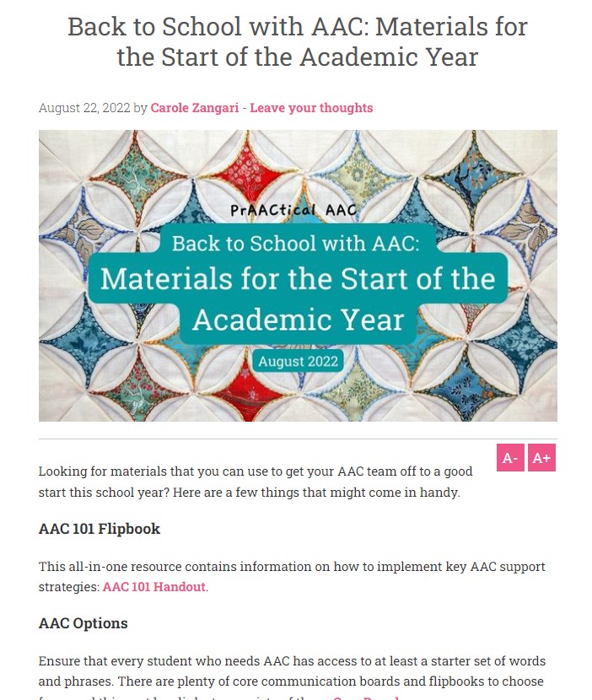Decrease text size with A- button
592x700 pixels.
coord(510,458)
